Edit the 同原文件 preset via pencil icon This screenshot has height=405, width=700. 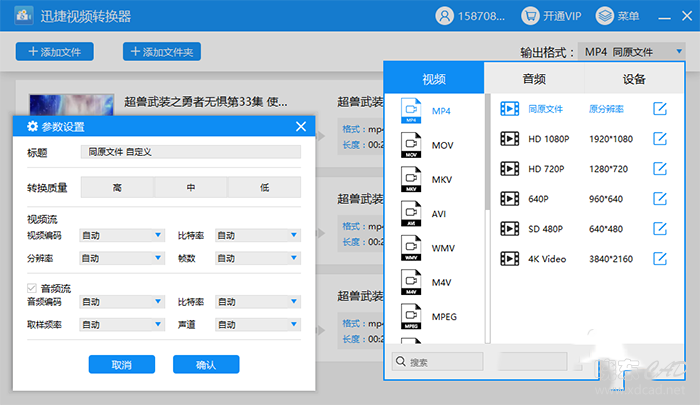(x=660, y=109)
